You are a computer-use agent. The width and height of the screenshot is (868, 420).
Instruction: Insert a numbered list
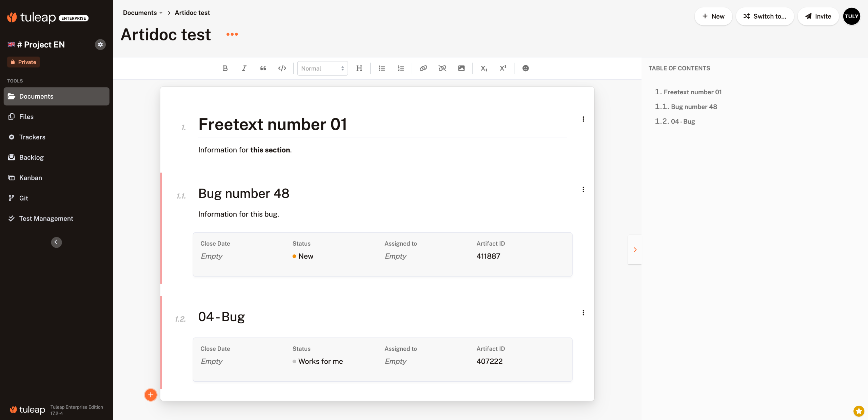click(401, 68)
